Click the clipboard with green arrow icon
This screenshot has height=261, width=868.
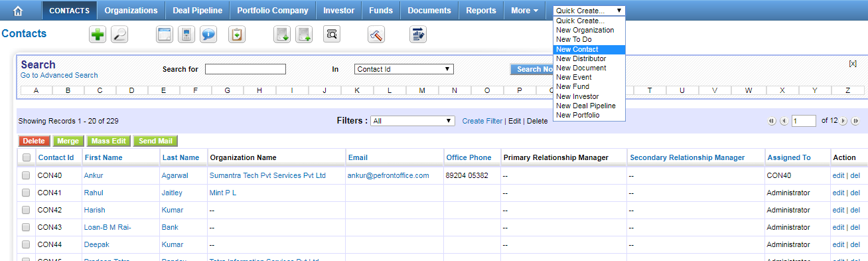pos(236,35)
